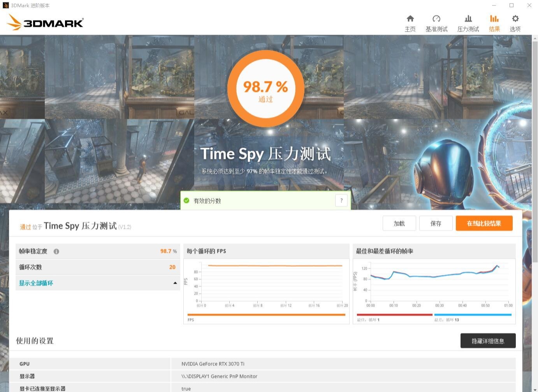
Task: Click the 3DMARK logo in the top-left
Action: [x=45, y=22]
